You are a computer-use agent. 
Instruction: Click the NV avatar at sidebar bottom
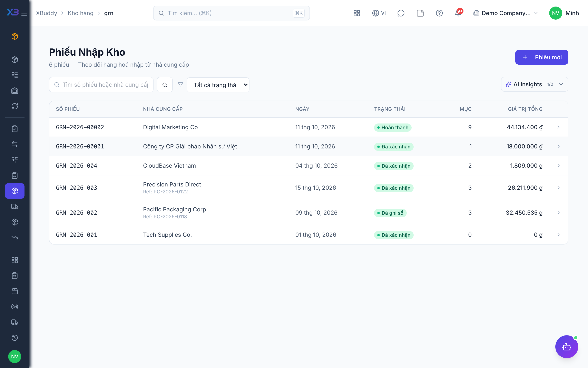14,357
